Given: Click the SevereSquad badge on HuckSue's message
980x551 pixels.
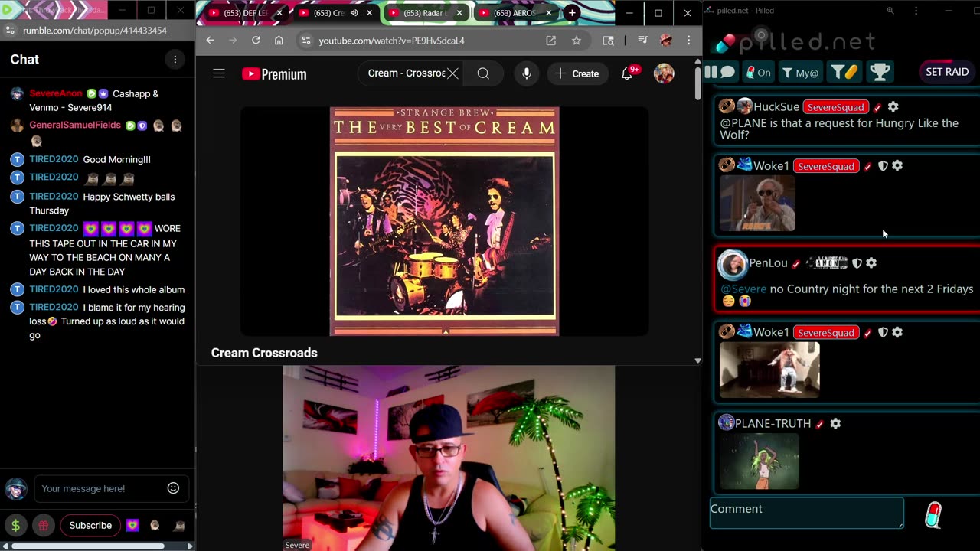Looking at the screenshot, I should pyautogui.click(x=835, y=107).
